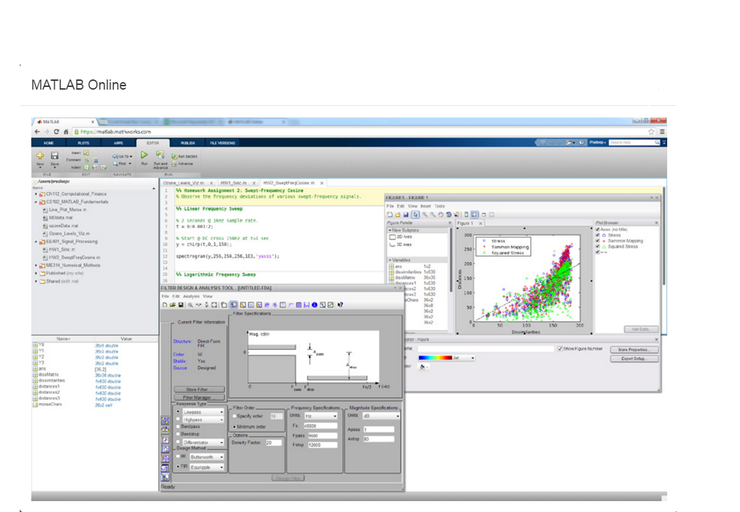Toggle the Show Figure Number checkbox

pyautogui.click(x=560, y=349)
